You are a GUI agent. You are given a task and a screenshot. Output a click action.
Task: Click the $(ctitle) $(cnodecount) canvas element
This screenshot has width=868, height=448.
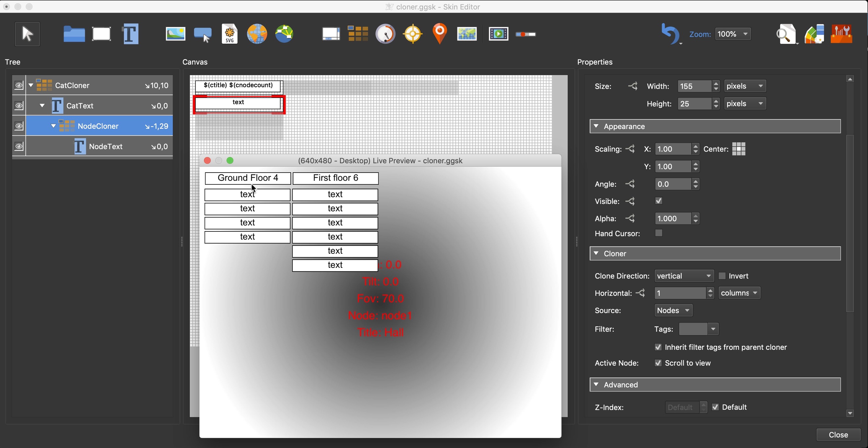coord(238,85)
